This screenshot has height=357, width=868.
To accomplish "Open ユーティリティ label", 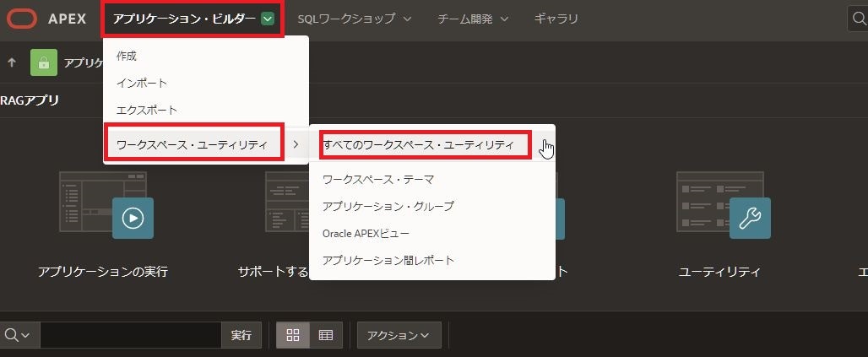I will click(x=719, y=272).
